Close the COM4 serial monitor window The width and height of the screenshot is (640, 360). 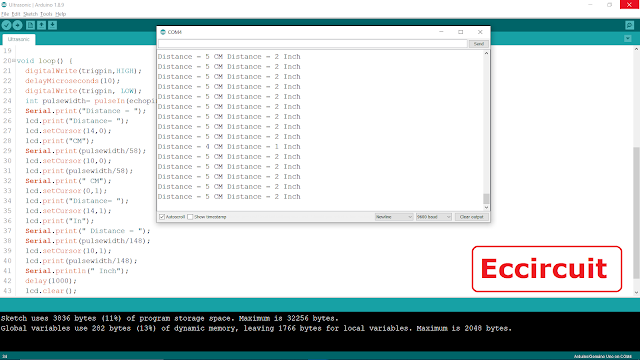(480, 32)
